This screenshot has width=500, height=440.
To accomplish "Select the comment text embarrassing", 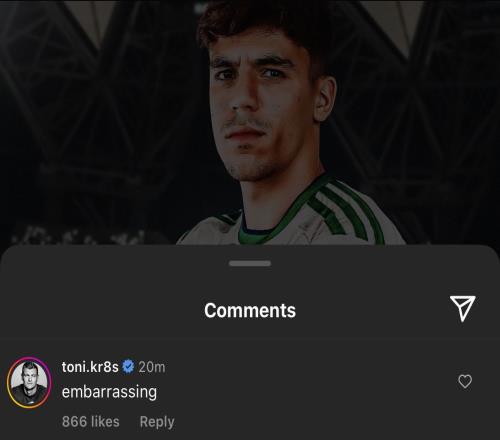I will pyautogui.click(x=109, y=392).
